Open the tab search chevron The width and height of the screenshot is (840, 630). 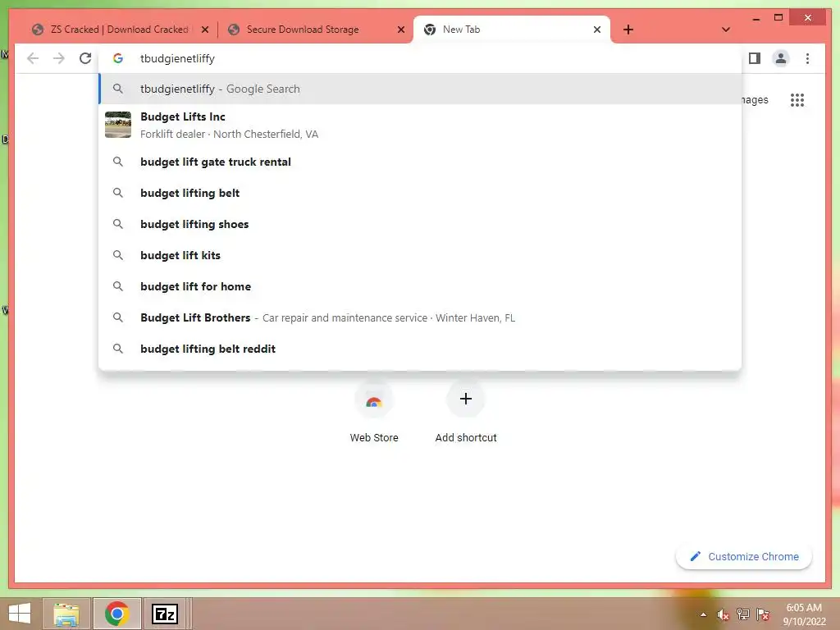tap(726, 30)
